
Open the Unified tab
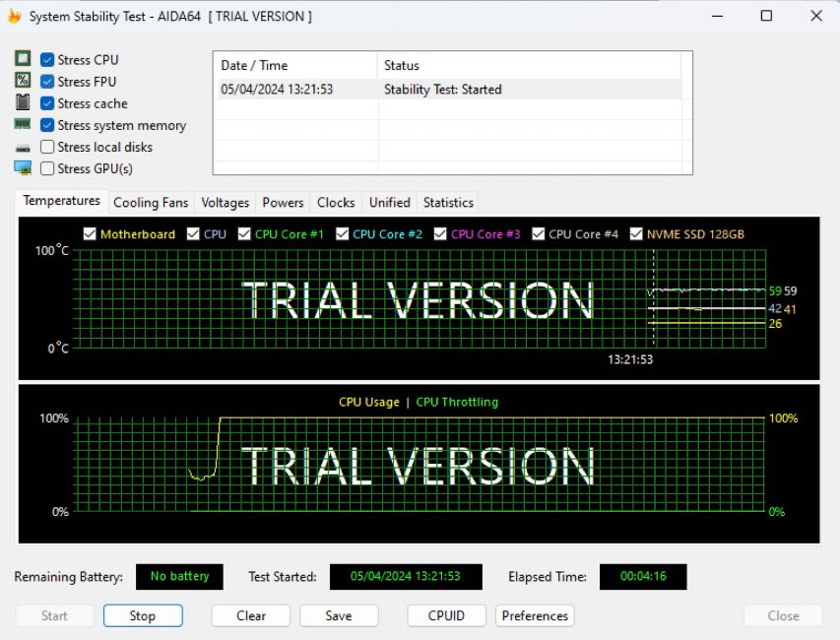[389, 203]
